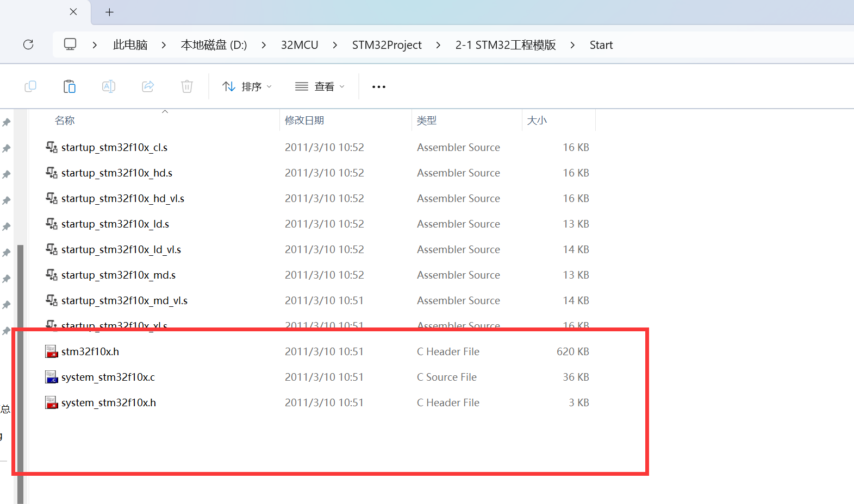Go to STM32Project in breadcrumb
Viewport: 854px width, 504px height.
click(387, 45)
